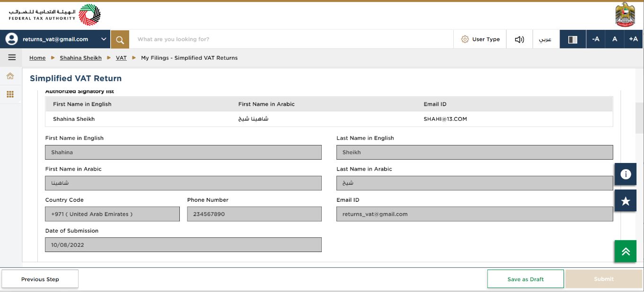This screenshot has height=307, width=644.
Task: Click the vertical scrollbar thumb
Action: coord(639,118)
